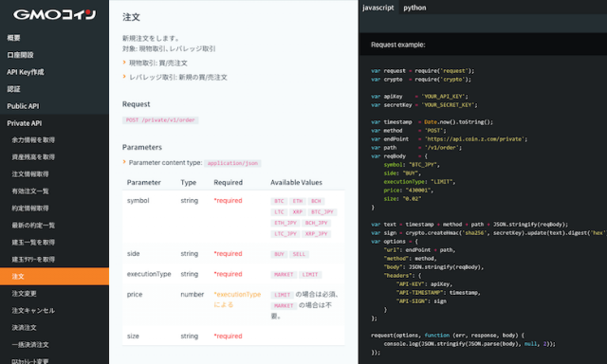The width and height of the screenshot is (607, 364).
Task: Click the レバレッジ取引 bullet line
Action: coord(178,78)
